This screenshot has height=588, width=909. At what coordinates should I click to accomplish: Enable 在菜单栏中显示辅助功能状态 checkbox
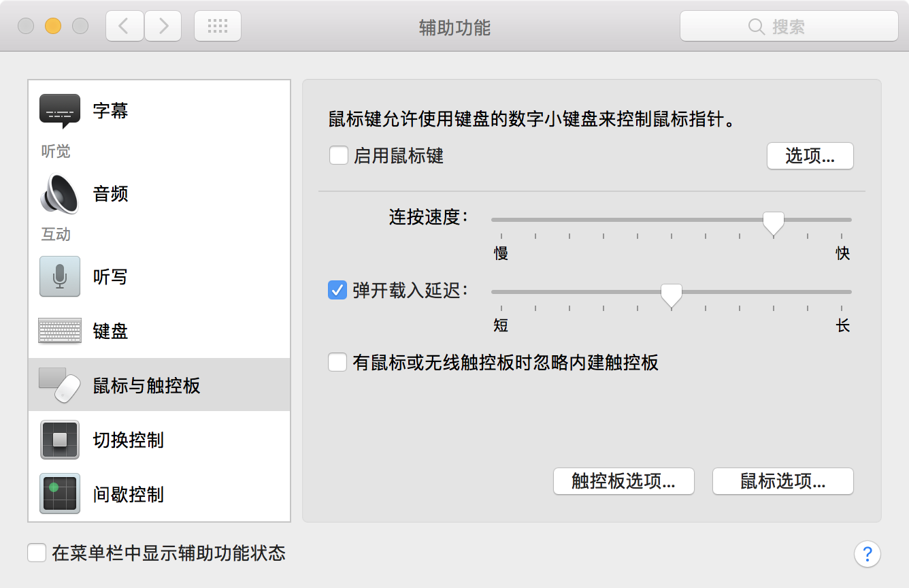click(x=37, y=553)
